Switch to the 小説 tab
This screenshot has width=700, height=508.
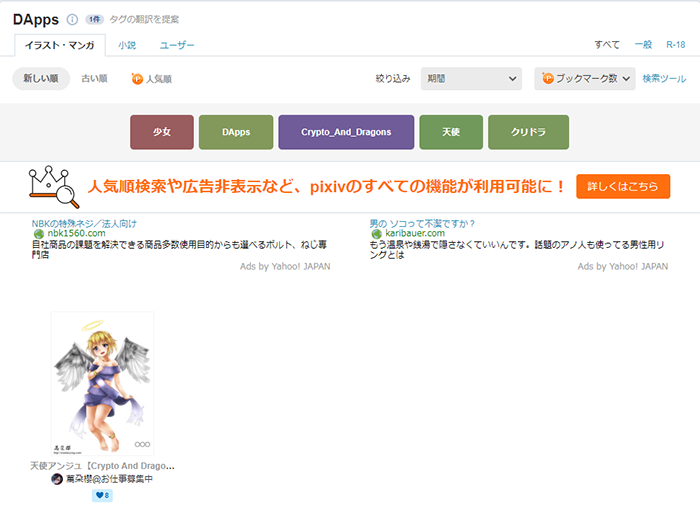tap(127, 45)
